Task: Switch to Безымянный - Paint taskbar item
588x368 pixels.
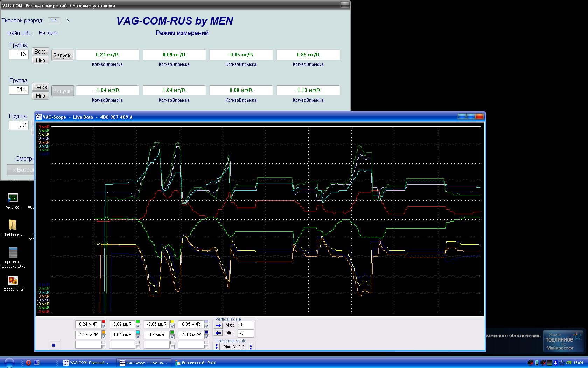Action: click(199, 363)
